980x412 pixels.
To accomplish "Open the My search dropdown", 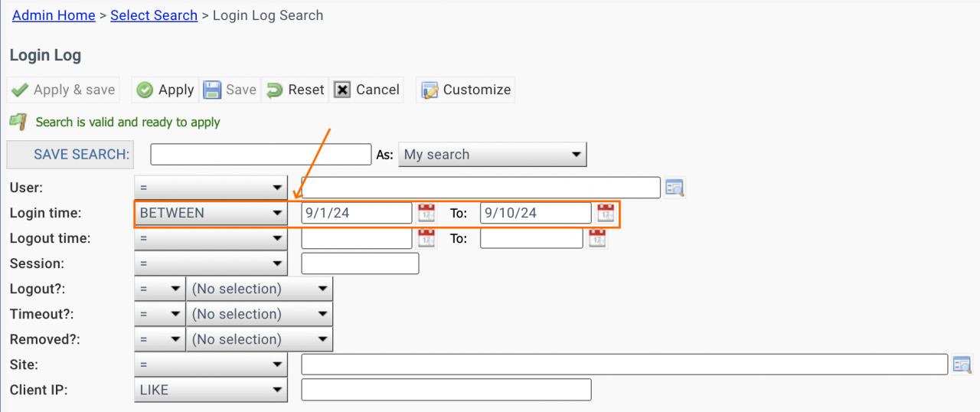I will tap(492, 155).
